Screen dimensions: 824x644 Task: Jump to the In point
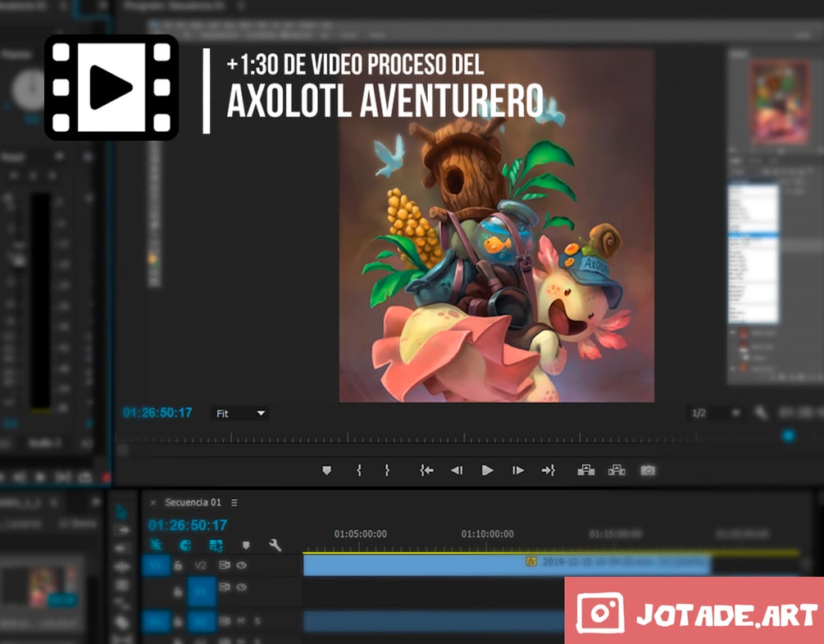pyautogui.click(x=426, y=470)
